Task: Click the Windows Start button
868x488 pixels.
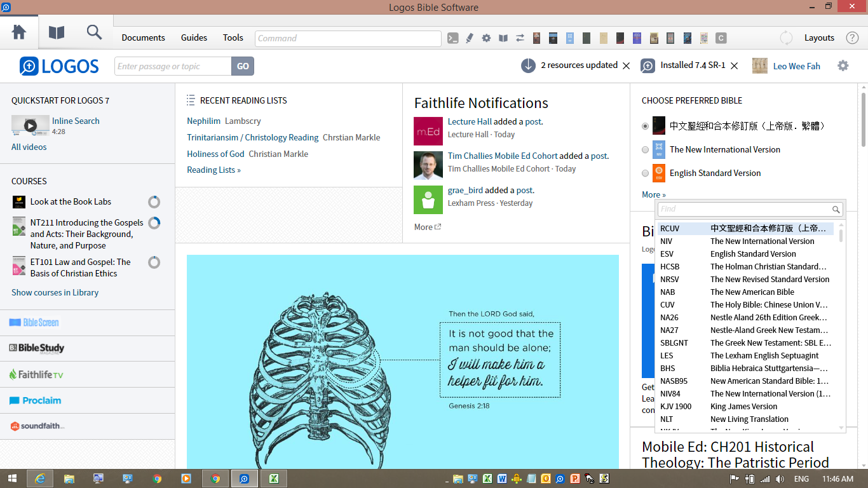Action: (12, 478)
